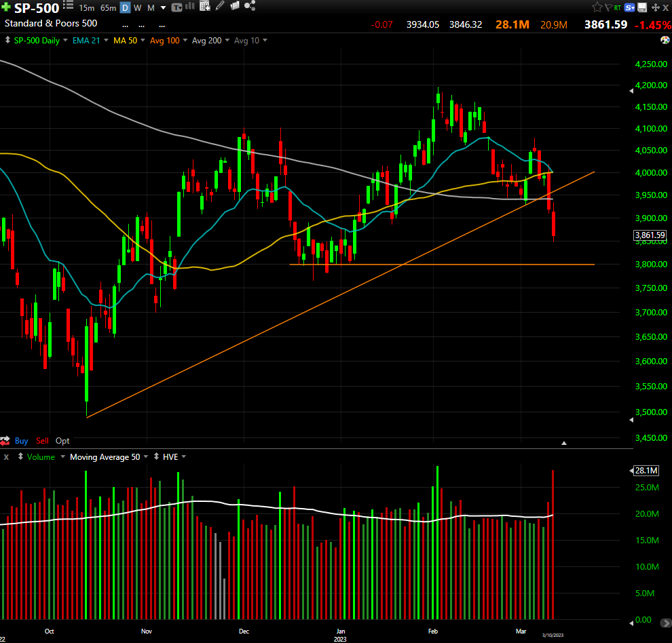Screen dimensions: 672x643
Task: Click the Jan 2023 label on time axis
Action: pos(340,635)
